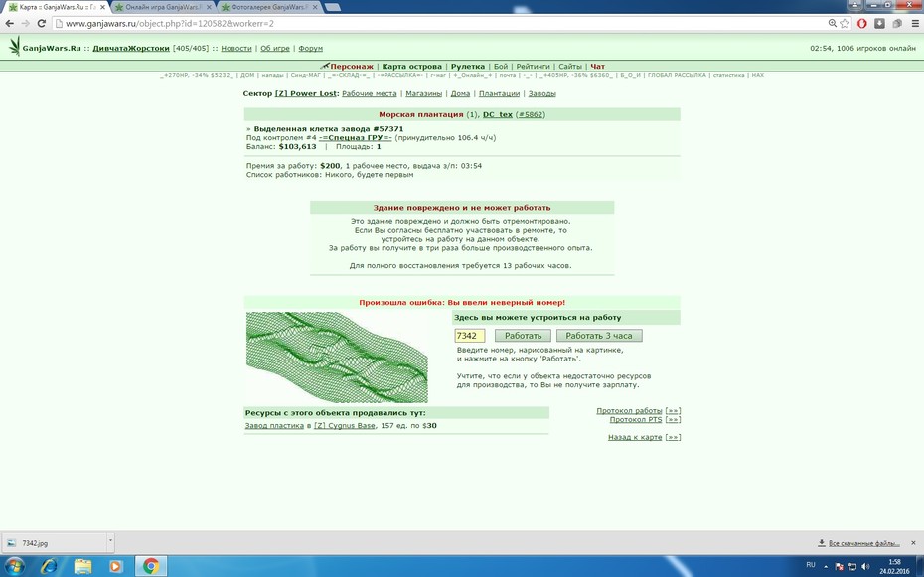Switch to 'Онлайн игра GanjaWars' tab
Image resolution: width=924 pixels, height=577 pixels.
click(162, 7)
